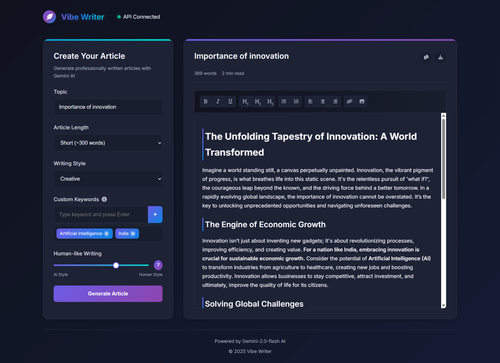Click "The Engine of Economic Growth" heading
The height and width of the screenshot is (363, 500).
[x=265, y=225]
